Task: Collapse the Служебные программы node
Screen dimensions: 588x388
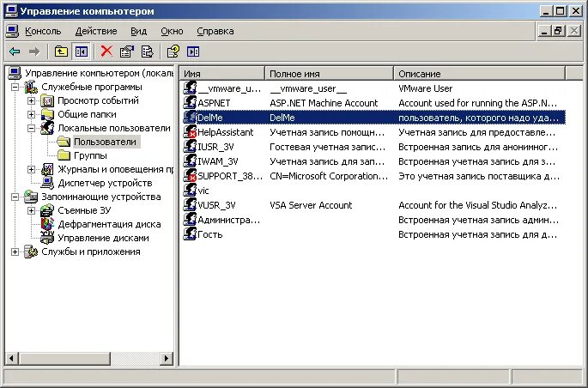Action: [x=15, y=87]
